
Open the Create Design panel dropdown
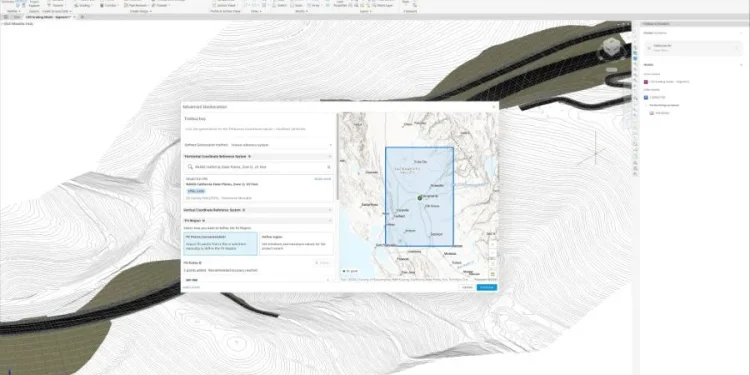pyautogui.click(x=141, y=11)
